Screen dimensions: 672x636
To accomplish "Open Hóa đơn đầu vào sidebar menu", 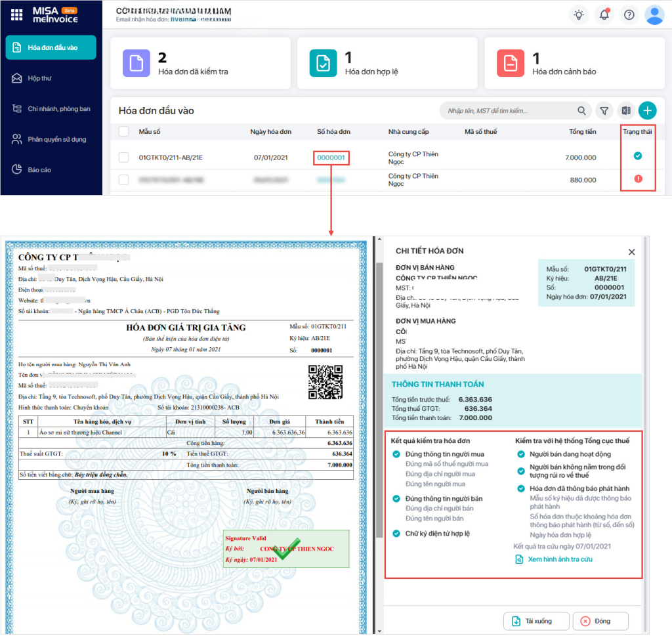I will 51,47.
